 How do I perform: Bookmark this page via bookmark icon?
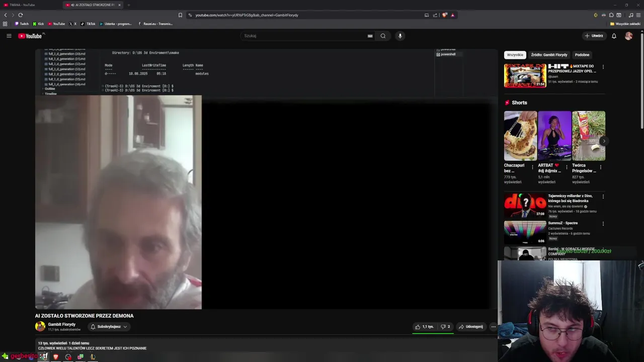click(x=180, y=15)
